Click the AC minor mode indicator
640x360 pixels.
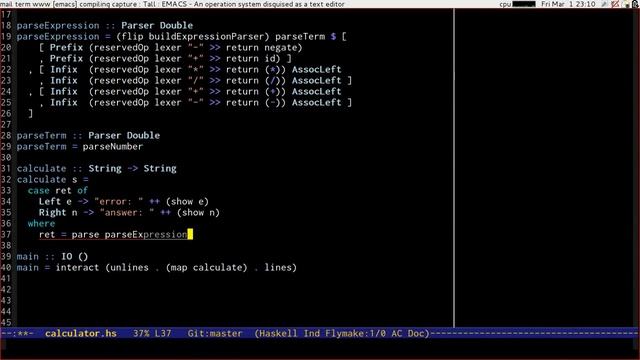pos(396,333)
